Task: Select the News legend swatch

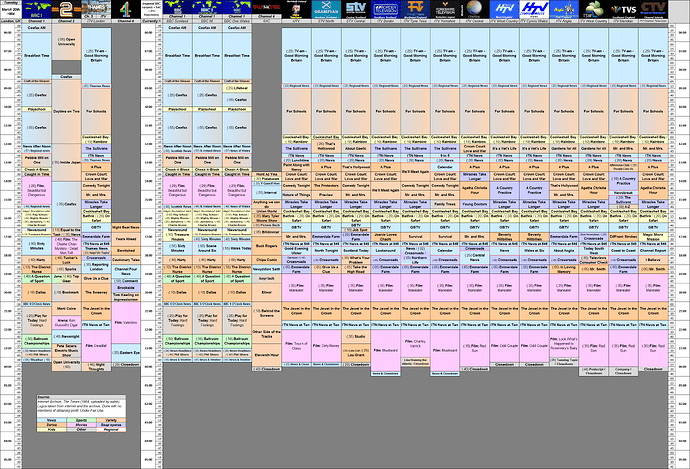Action: point(51,420)
